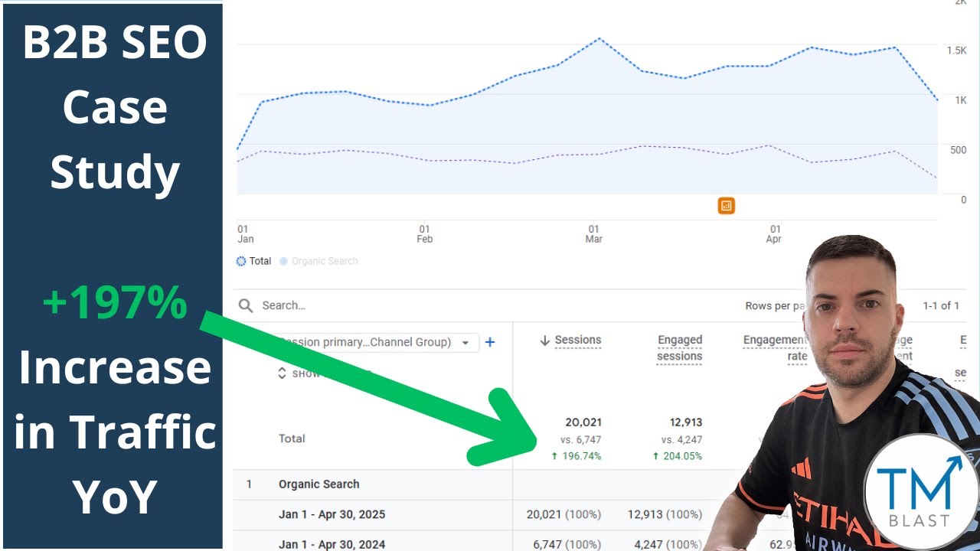The width and height of the screenshot is (980, 551).
Task: Add a dimension with the plus icon
Action: [x=490, y=342]
